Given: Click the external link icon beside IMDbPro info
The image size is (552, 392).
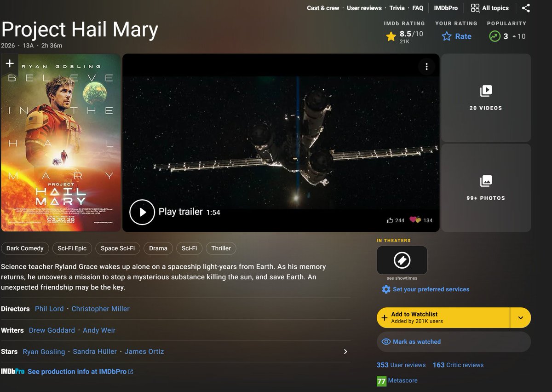Looking at the screenshot, I should 131,372.
